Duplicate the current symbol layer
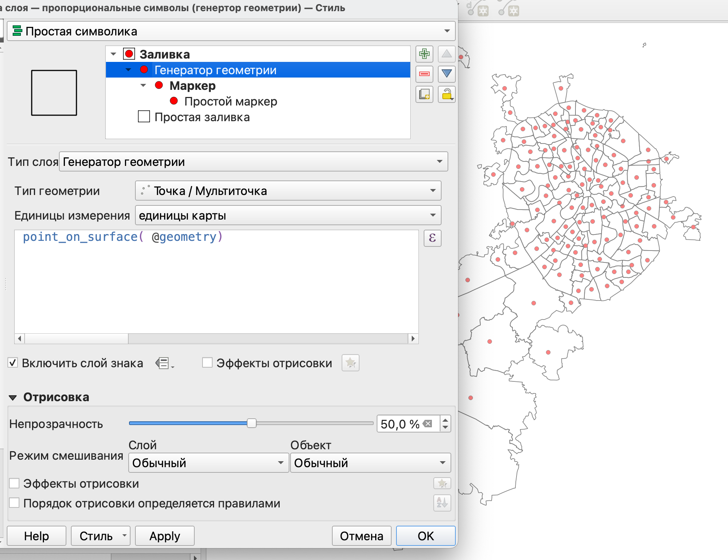This screenshot has width=728, height=560. coord(424,94)
